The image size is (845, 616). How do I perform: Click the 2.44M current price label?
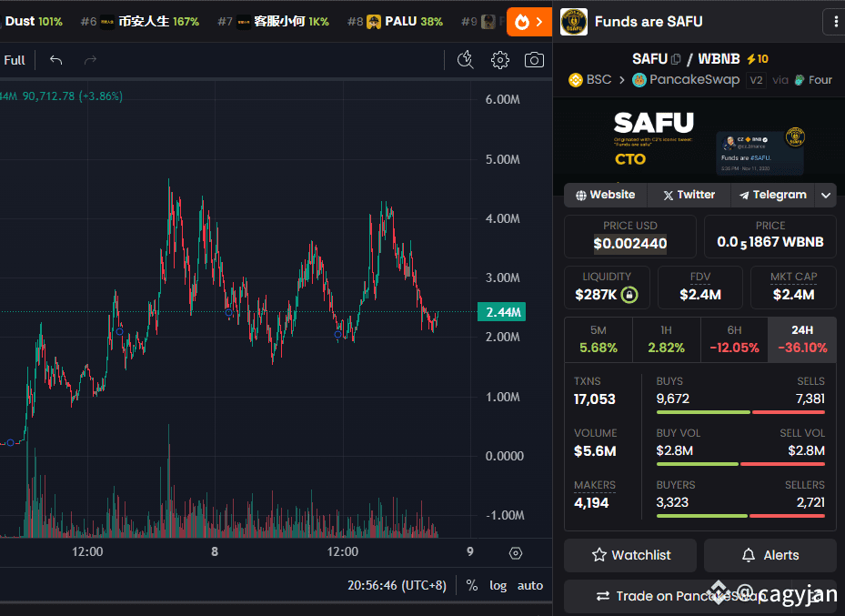point(501,312)
